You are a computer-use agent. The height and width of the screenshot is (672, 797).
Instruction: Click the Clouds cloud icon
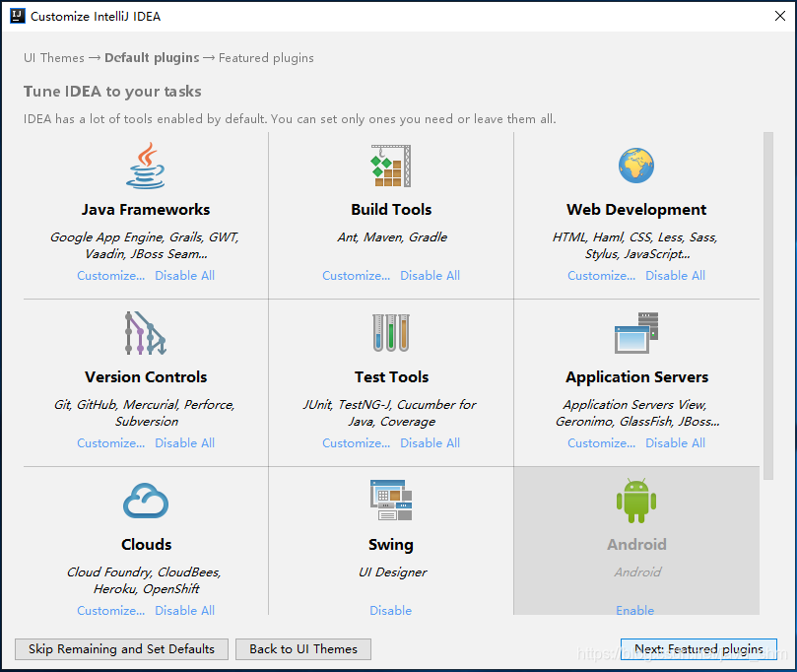point(146,501)
